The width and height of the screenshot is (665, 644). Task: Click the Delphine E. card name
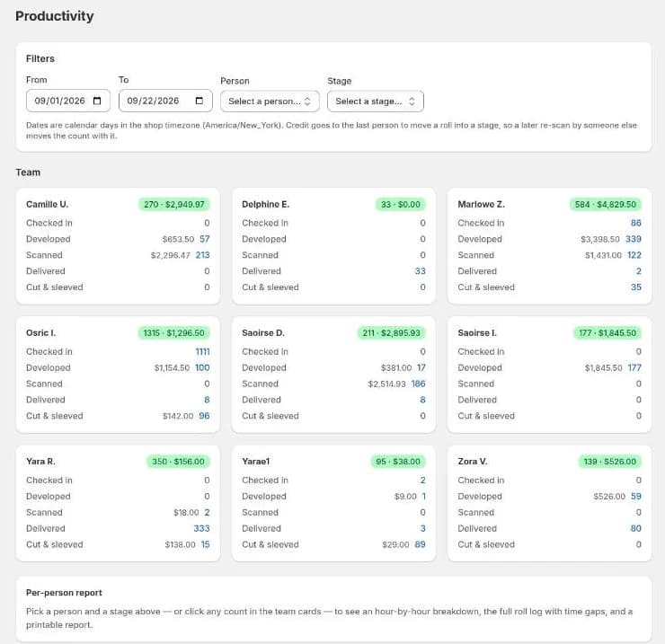265,205
